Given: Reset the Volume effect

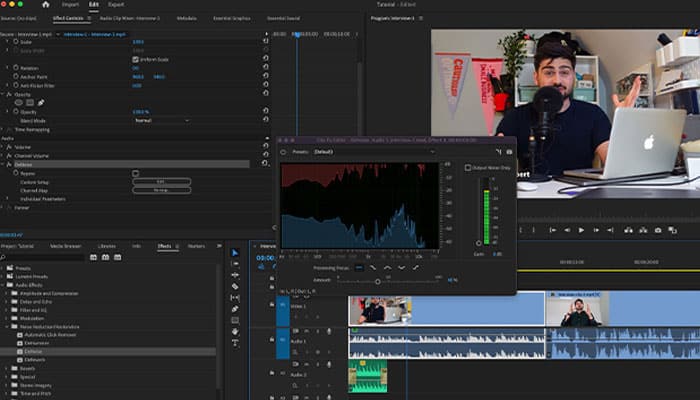Looking at the screenshot, I should [266, 146].
